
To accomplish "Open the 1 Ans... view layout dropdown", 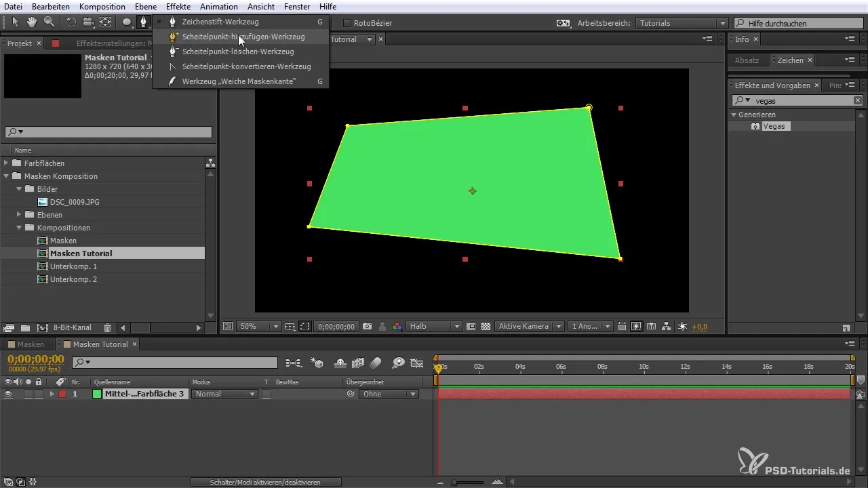I will click(x=591, y=326).
